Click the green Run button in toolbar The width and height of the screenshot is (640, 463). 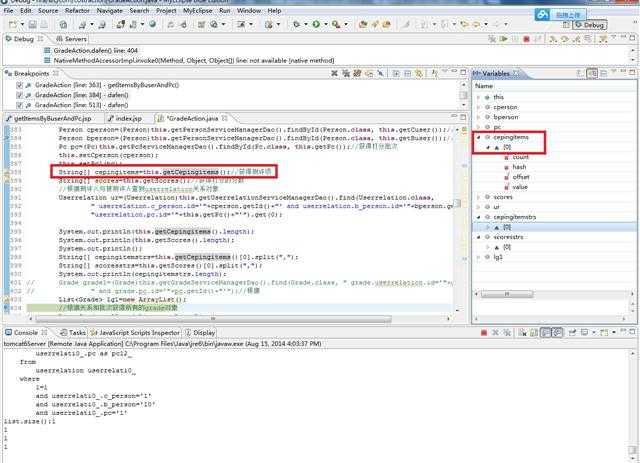pos(316,24)
